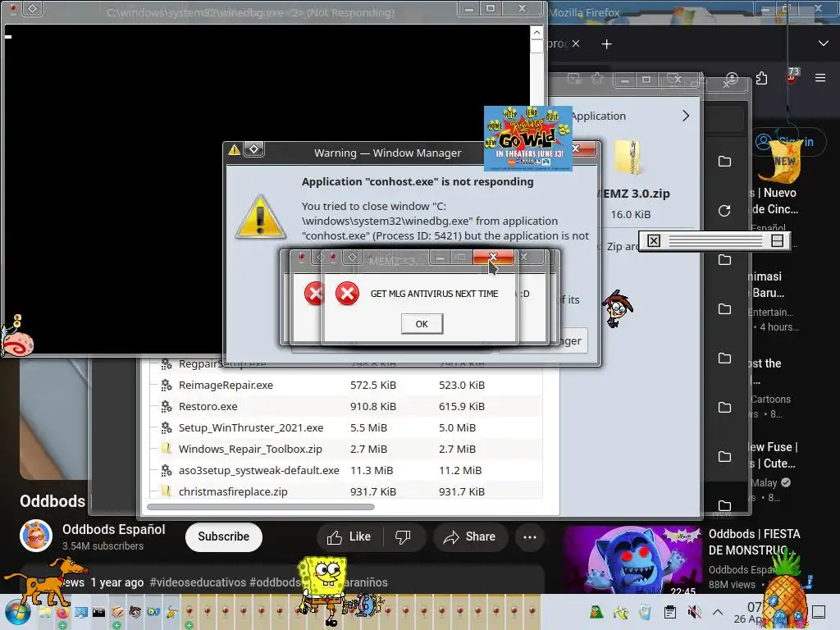
Task: Click the horizontal scrollbar below the file list
Action: click(261, 507)
